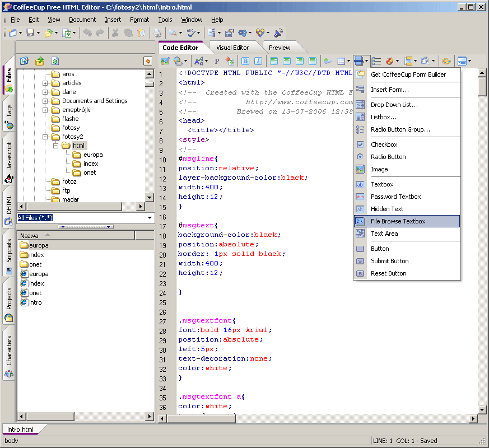Switch to the Visual Editor tab
This screenshot has height=448, width=489.
click(x=232, y=48)
